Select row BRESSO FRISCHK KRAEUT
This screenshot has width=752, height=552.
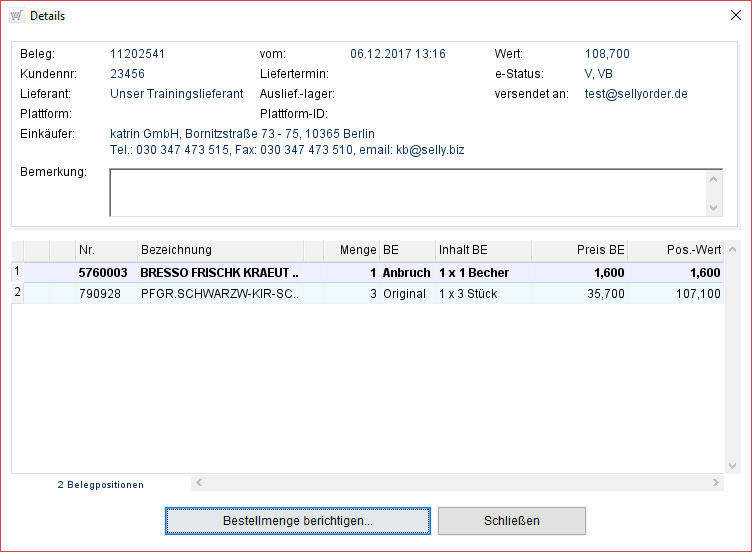[218, 273]
